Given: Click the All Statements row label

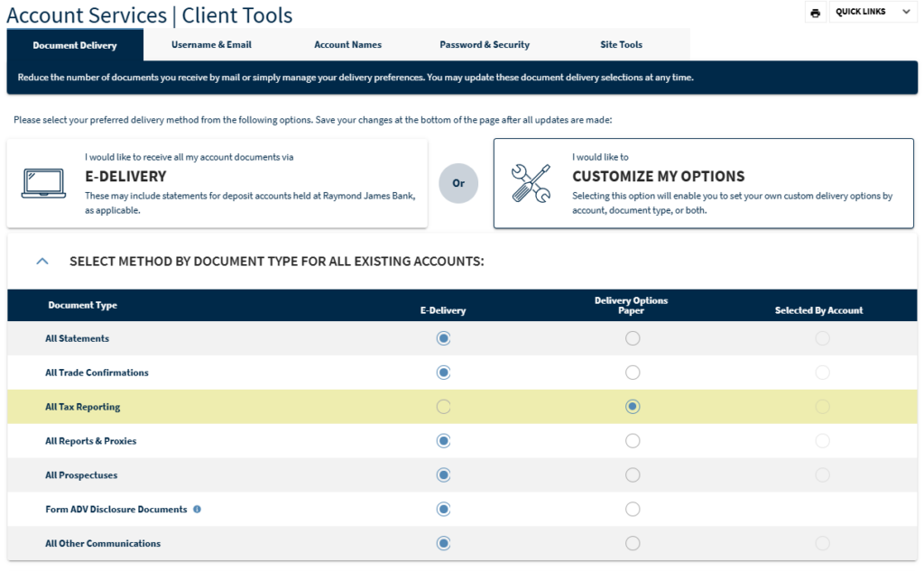Looking at the screenshot, I should pos(78,338).
